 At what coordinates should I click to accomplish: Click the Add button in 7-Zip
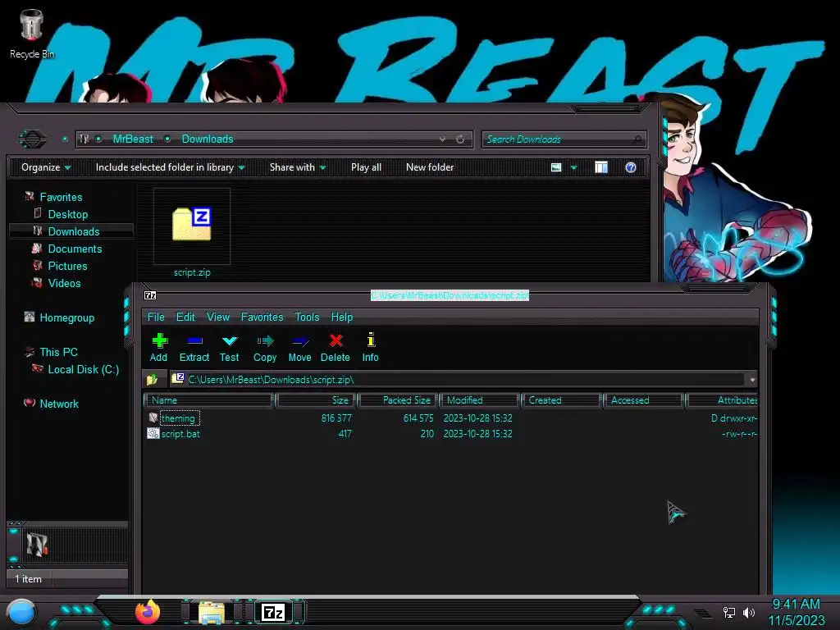coord(159,348)
